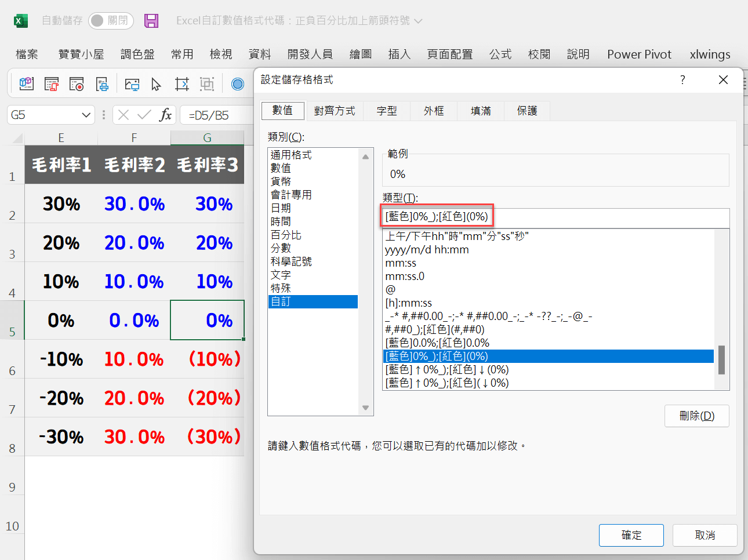
Task: Open the file title dropdown chevron
Action: point(418,21)
